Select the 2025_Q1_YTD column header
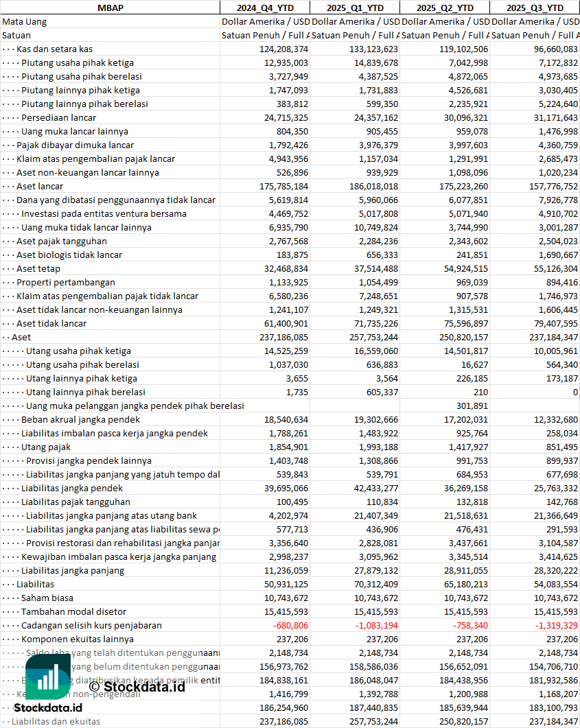The height and width of the screenshot is (728, 580). click(x=355, y=8)
